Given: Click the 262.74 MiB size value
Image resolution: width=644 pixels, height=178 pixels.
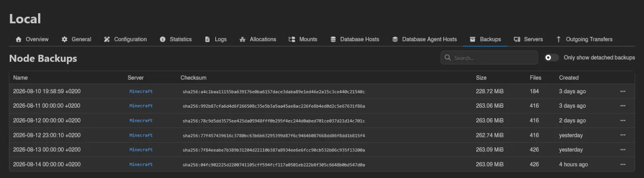Looking at the screenshot, I should [489, 135].
